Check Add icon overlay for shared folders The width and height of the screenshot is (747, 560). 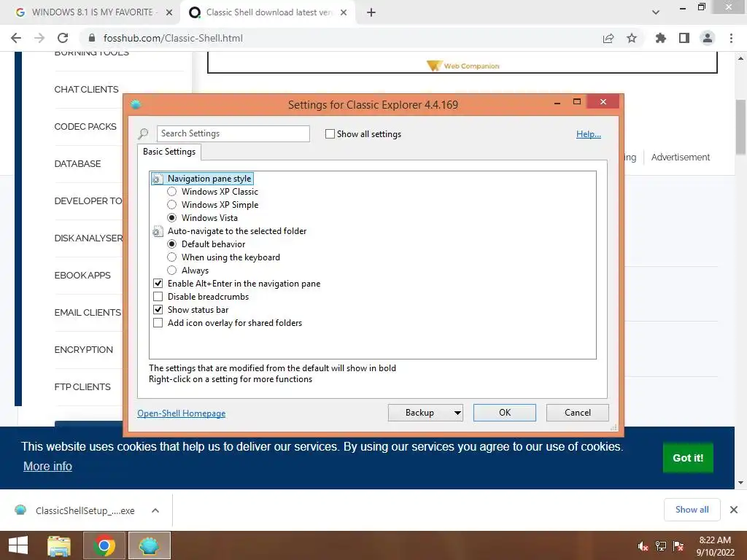[158, 323]
